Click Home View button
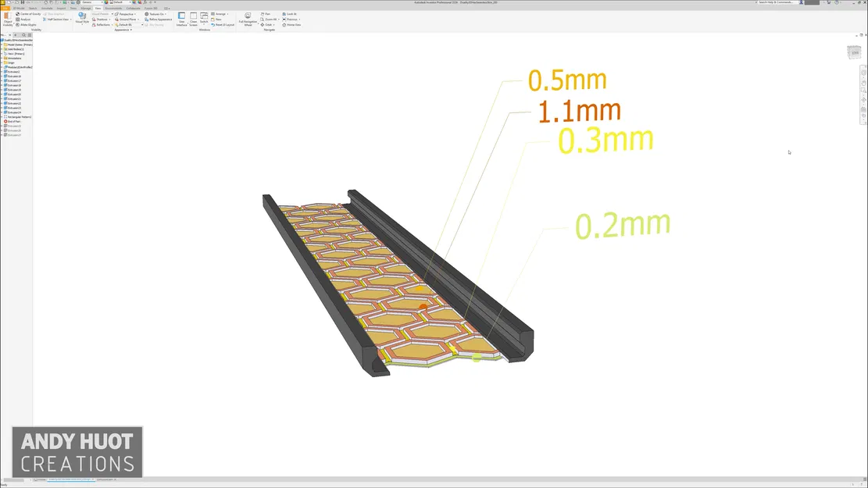 coord(291,25)
